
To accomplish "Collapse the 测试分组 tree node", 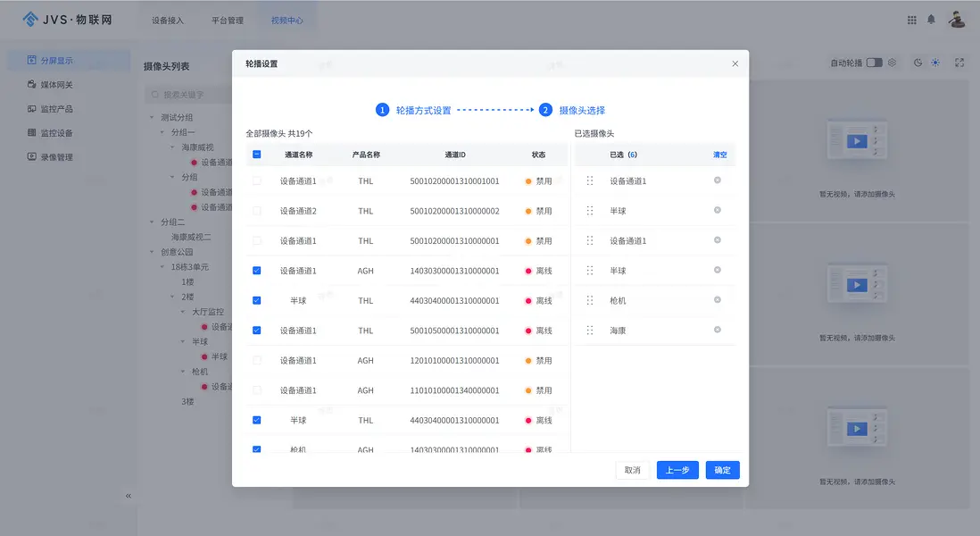I will [152, 118].
